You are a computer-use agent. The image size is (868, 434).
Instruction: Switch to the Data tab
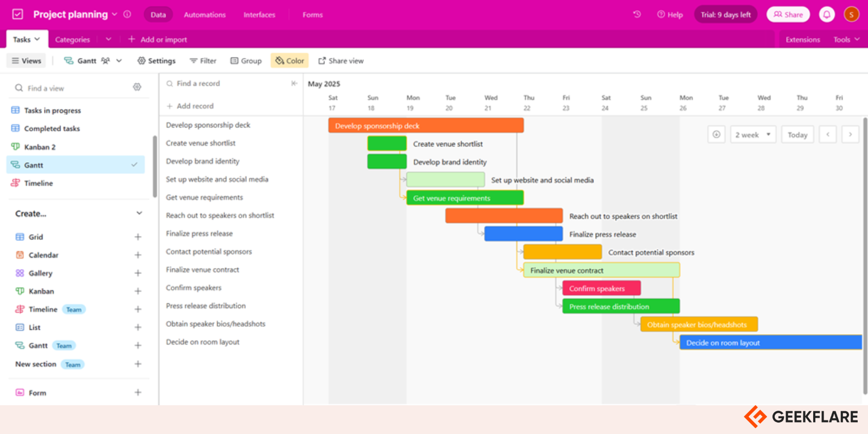point(158,15)
